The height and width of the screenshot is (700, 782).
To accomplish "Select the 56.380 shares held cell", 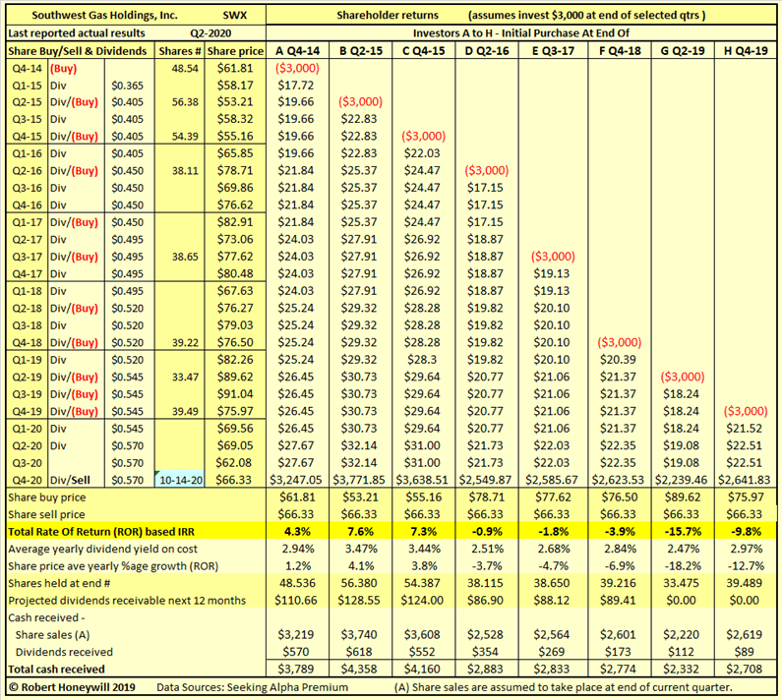I will [x=360, y=583].
